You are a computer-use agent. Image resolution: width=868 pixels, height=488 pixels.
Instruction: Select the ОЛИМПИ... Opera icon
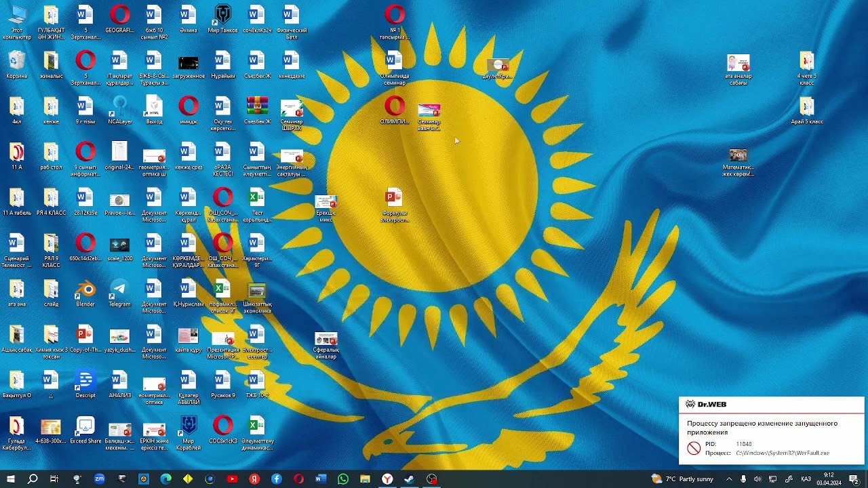(394, 112)
